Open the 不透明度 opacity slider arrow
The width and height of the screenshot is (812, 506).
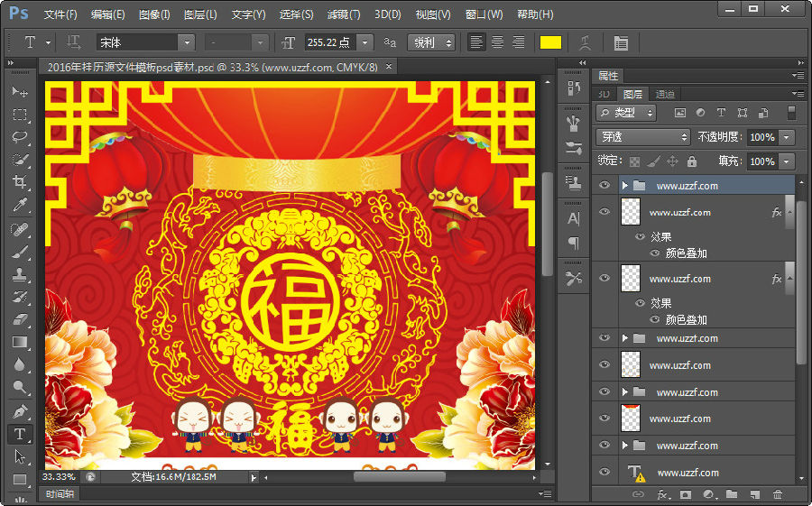(787, 137)
